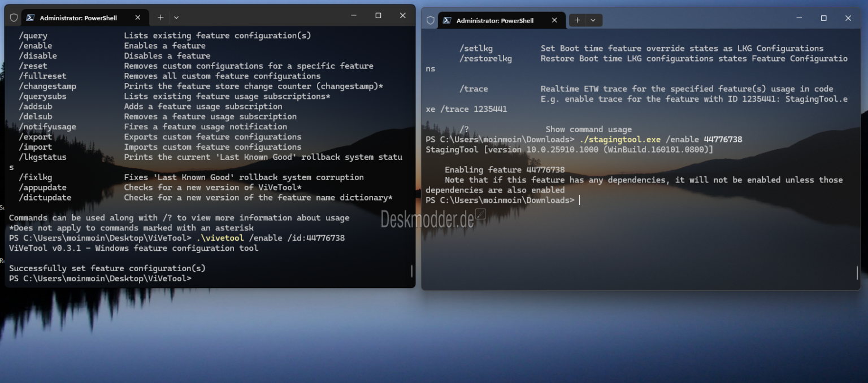The width and height of the screenshot is (868, 383).
Task: Minimize the right PowerShell window
Action: click(799, 18)
